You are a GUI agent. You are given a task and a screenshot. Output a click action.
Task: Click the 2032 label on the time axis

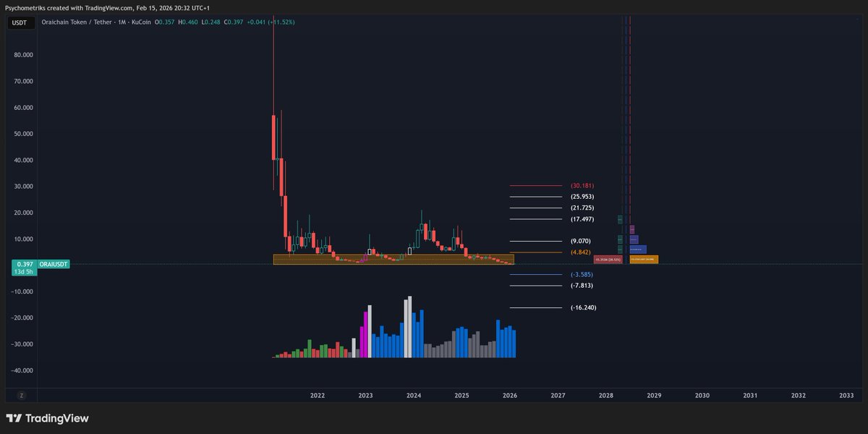pos(799,396)
